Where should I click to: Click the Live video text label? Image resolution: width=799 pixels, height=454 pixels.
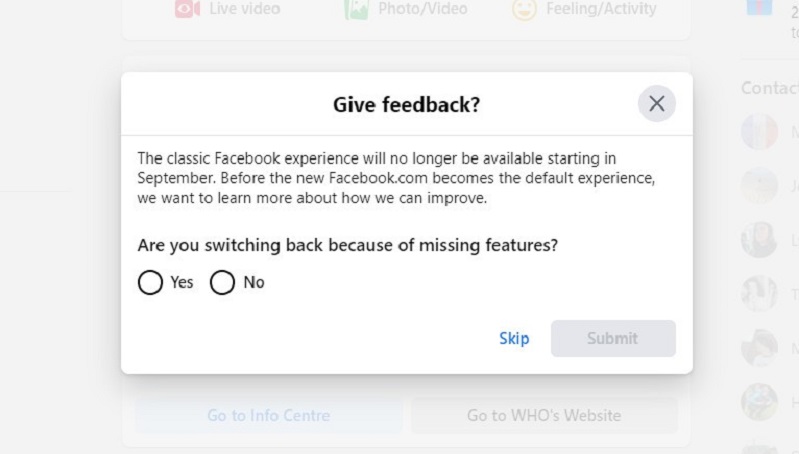point(244,9)
